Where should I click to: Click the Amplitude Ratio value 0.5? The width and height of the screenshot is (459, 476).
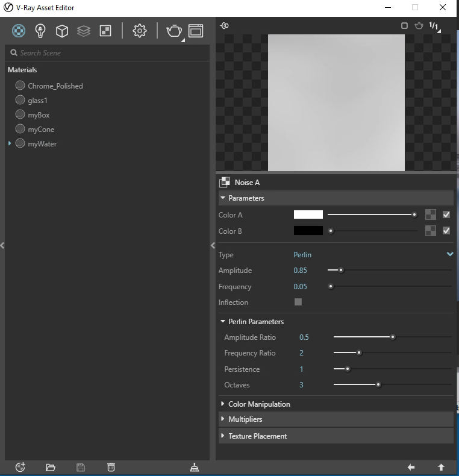(304, 337)
